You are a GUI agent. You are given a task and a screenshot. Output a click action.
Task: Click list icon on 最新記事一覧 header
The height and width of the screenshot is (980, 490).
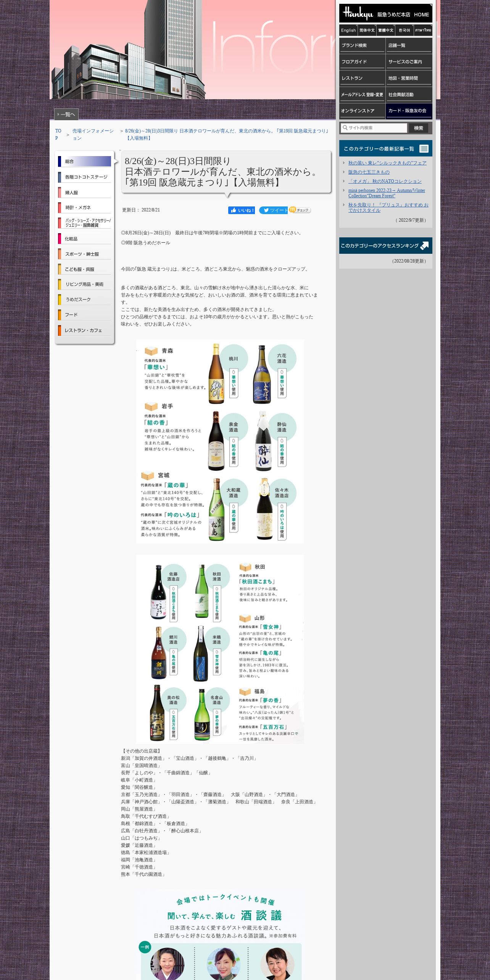(424, 149)
